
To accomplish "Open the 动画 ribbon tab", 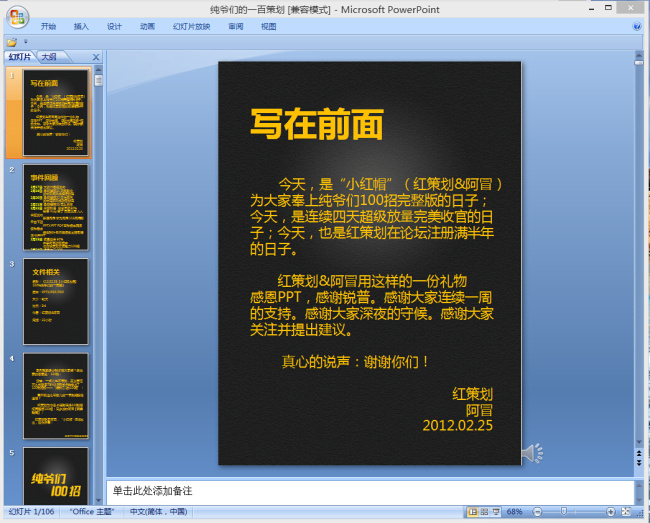I will pyautogui.click(x=147, y=27).
